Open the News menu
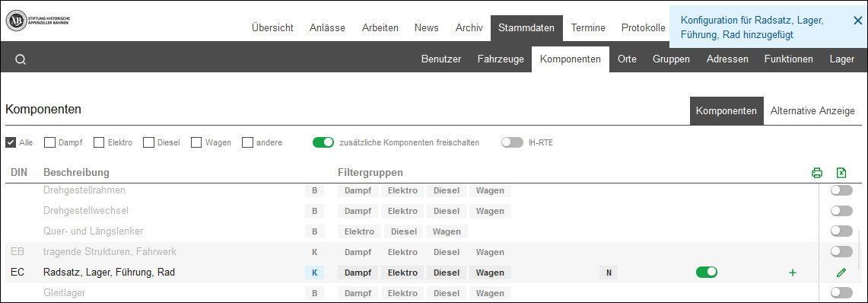This screenshot has height=303, width=868. (x=426, y=27)
